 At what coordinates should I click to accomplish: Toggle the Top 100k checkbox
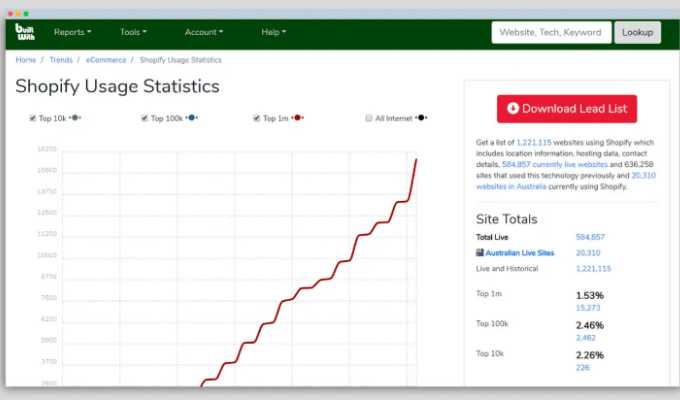tap(145, 118)
